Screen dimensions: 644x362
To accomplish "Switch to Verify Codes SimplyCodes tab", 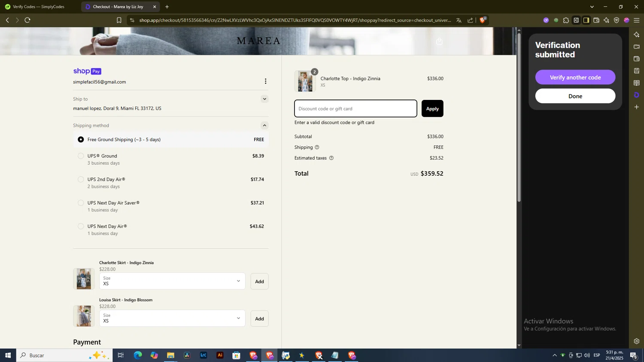I will point(39,7).
